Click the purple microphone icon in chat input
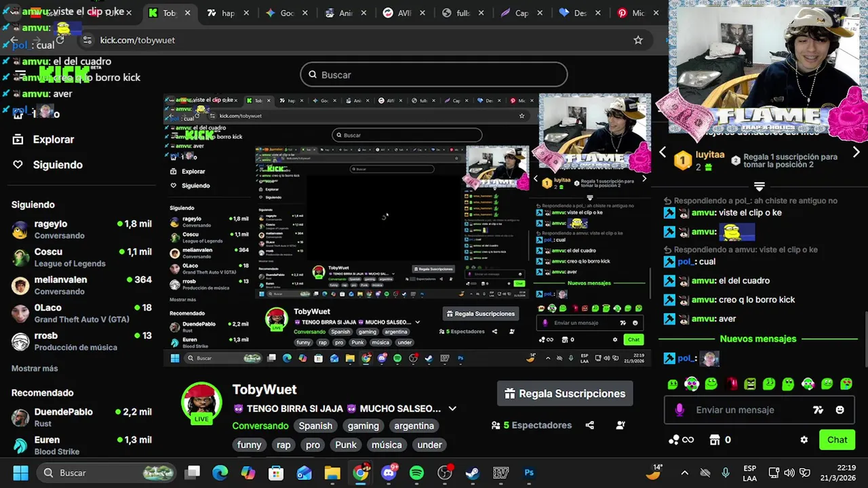 click(679, 409)
